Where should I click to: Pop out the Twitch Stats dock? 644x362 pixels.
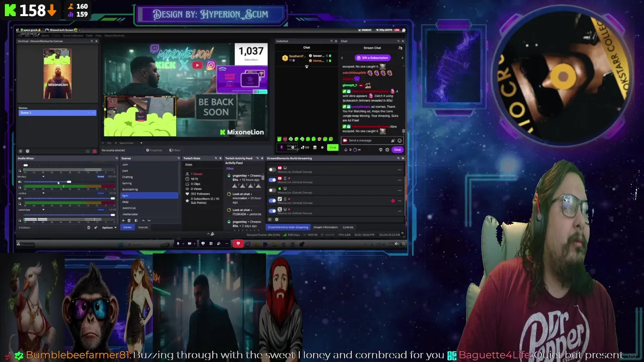tap(216, 158)
